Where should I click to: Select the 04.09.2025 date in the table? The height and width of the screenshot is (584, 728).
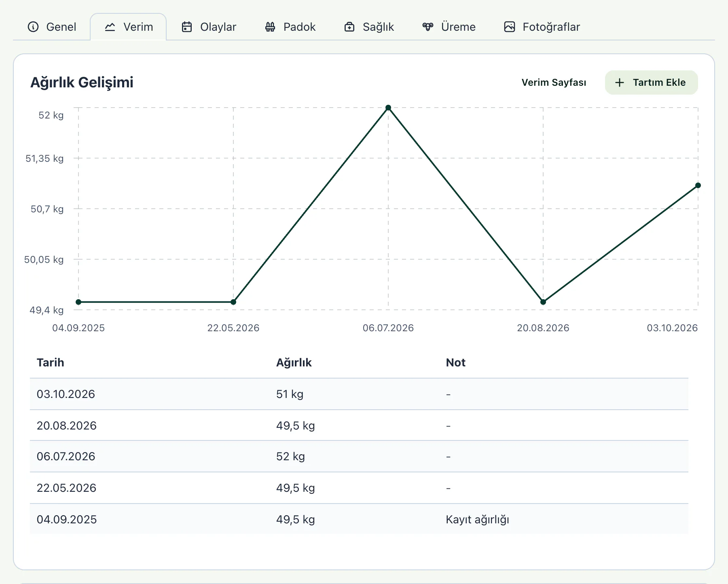[x=67, y=519]
